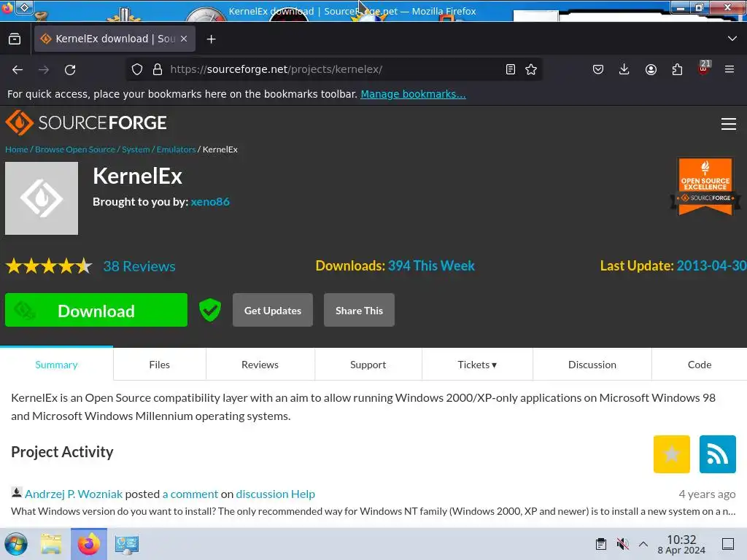Image resolution: width=747 pixels, height=560 pixels.
Task: Click the 394 This Week downloads link
Action: 431,265
